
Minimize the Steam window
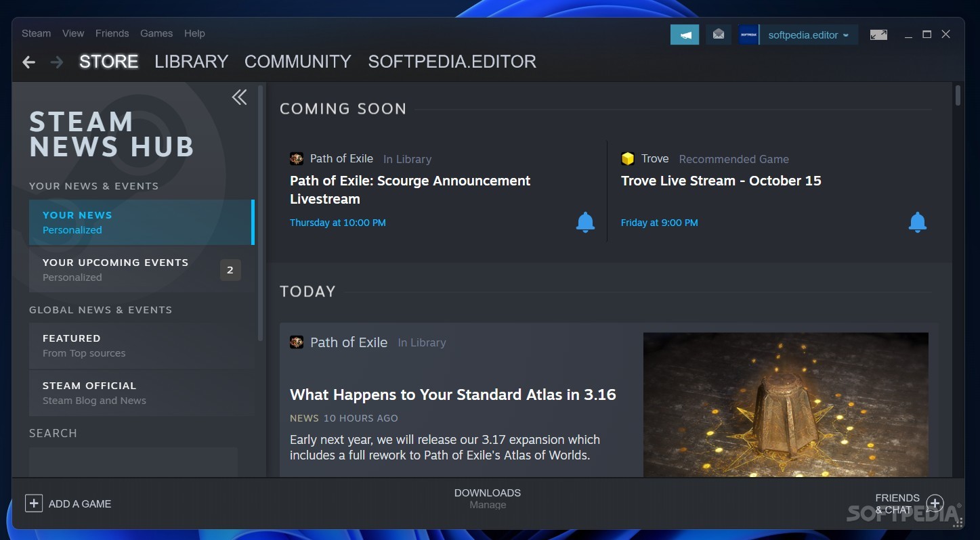coord(908,35)
